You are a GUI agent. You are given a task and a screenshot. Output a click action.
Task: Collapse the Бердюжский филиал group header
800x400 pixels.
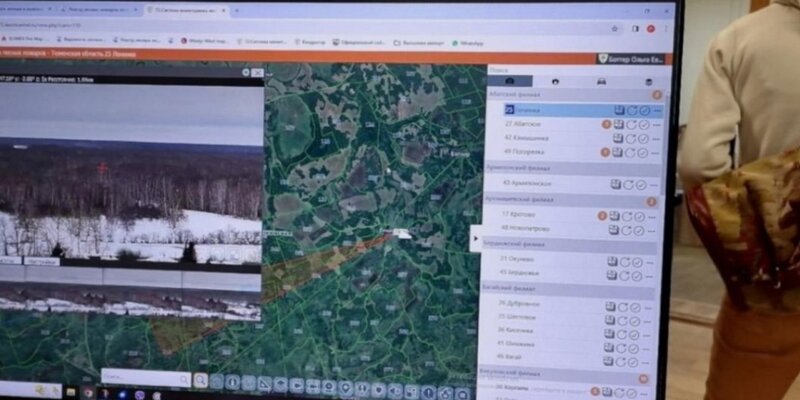[x=569, y=245]
